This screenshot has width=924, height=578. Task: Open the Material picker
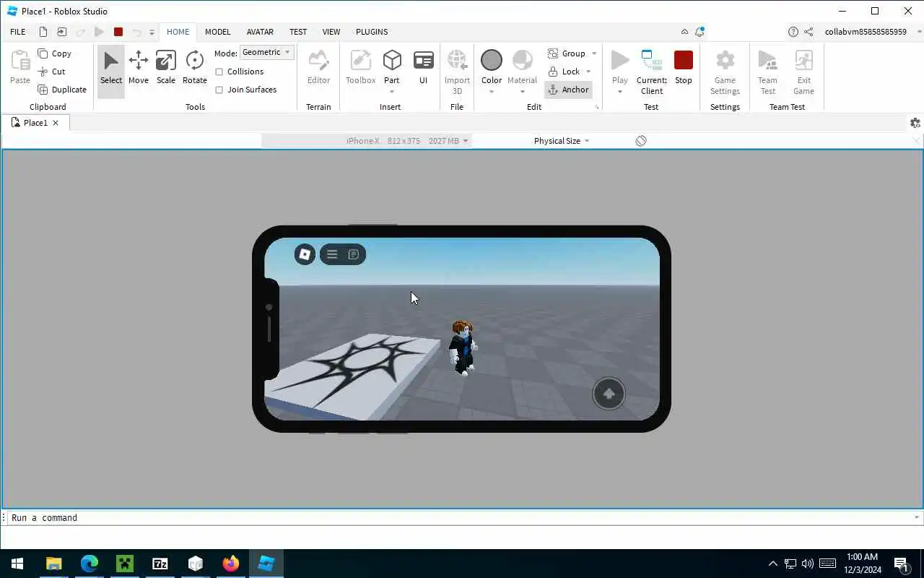click(522, 66)
